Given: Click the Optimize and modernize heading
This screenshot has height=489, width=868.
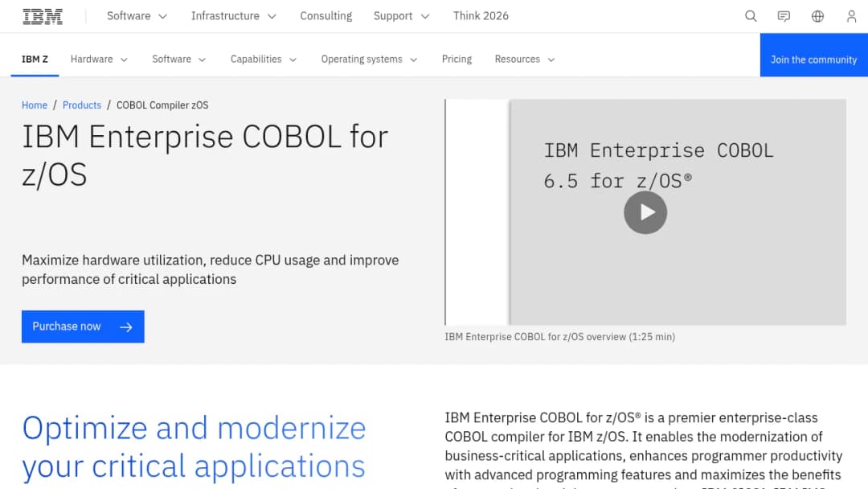Looking at the screenshot, I should (194, 447).
